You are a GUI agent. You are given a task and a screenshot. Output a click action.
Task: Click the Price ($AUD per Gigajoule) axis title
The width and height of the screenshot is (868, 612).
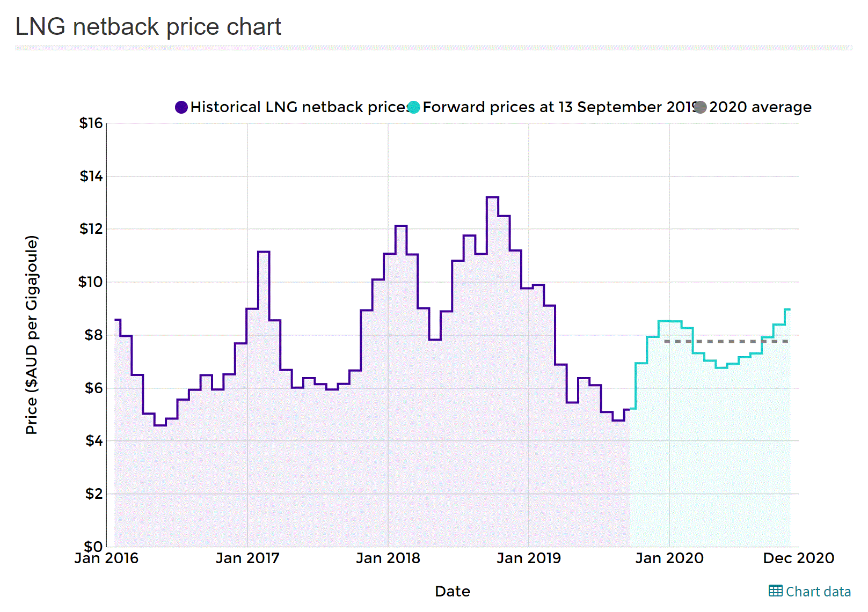coord(32,335)
